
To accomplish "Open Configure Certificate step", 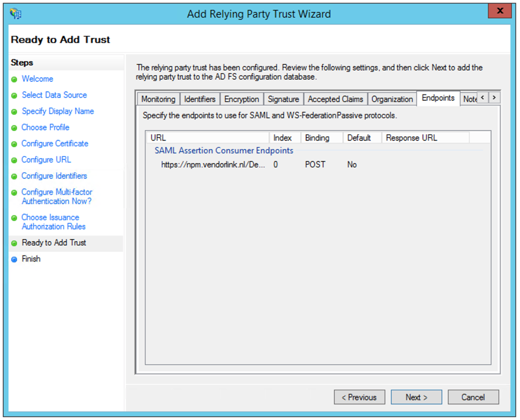I will click(x=55, y=144).
